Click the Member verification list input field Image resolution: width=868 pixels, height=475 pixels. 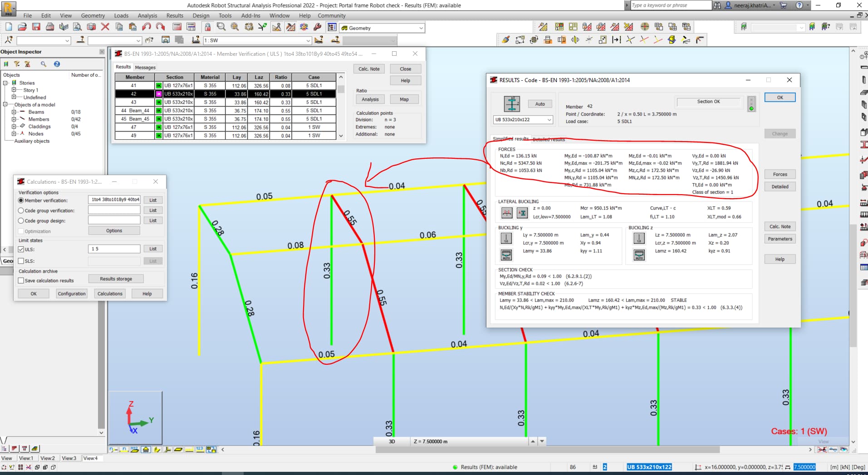(114, 200)
